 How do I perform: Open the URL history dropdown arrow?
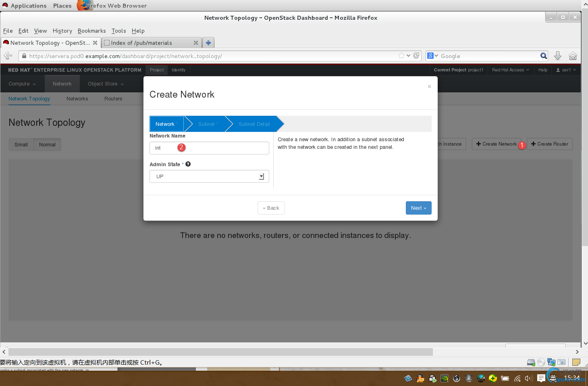[409, 56]
